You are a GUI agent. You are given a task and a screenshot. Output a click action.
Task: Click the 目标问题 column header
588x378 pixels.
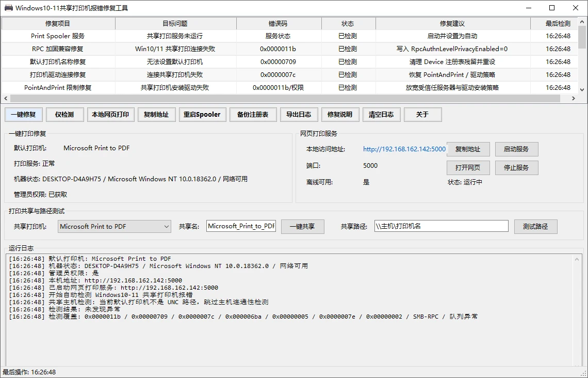coord(175,23)
